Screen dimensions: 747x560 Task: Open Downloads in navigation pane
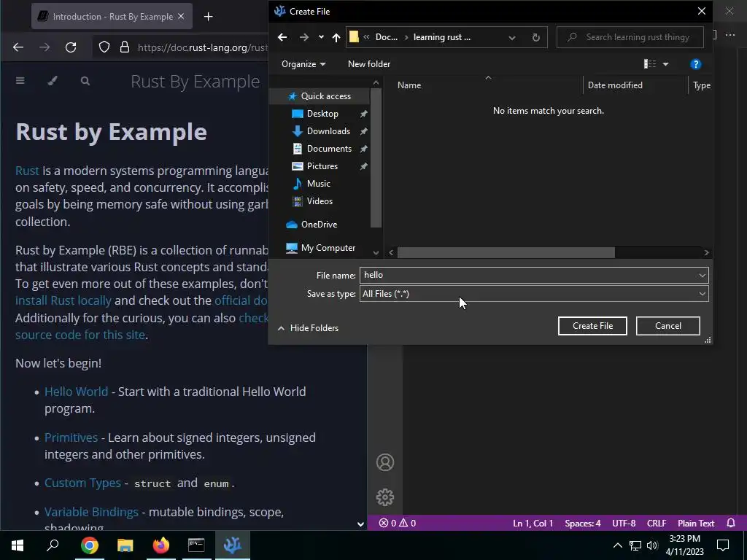click(x=328, y=131)
